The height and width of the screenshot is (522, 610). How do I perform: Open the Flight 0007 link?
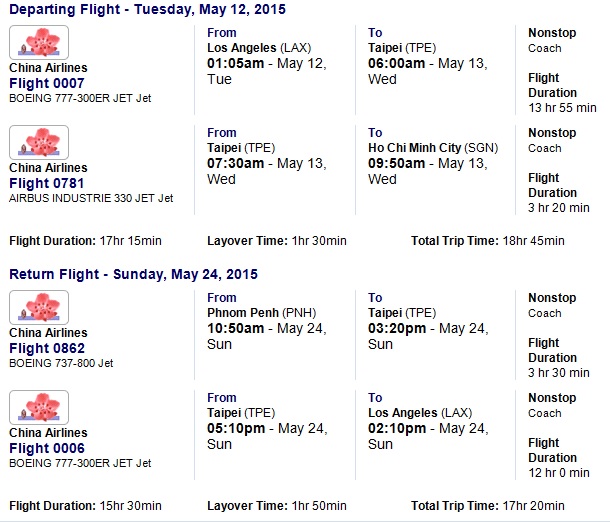click(x=47, y=83)
